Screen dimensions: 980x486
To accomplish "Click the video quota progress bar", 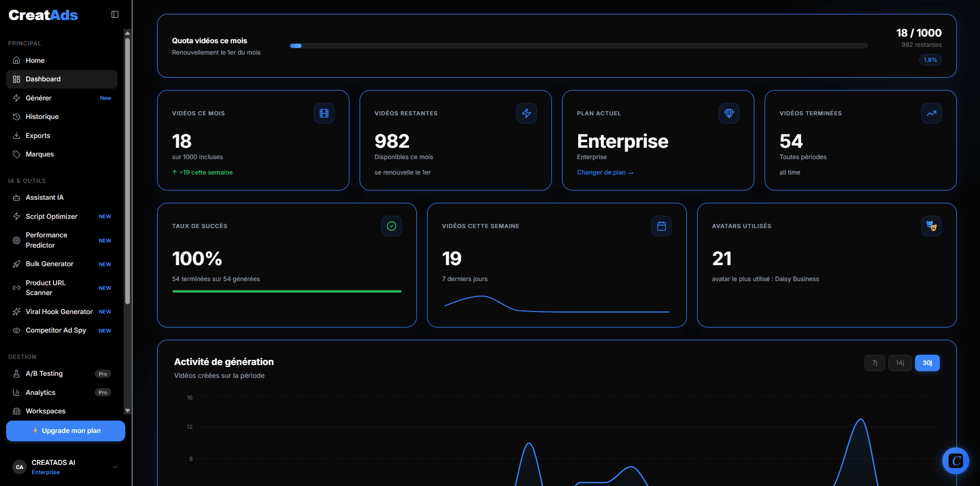I will click(x=579, y=46).
